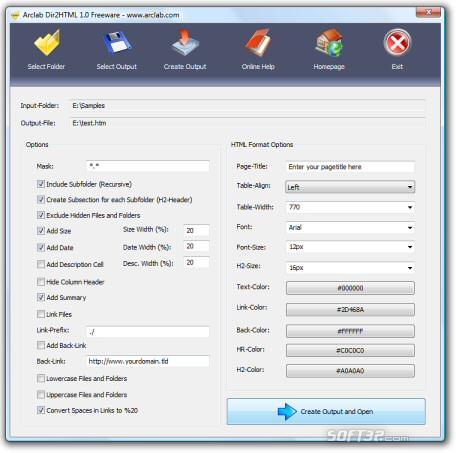Enable Add Description Cell
The image size is (456, 453).
(x=41, y=264)
